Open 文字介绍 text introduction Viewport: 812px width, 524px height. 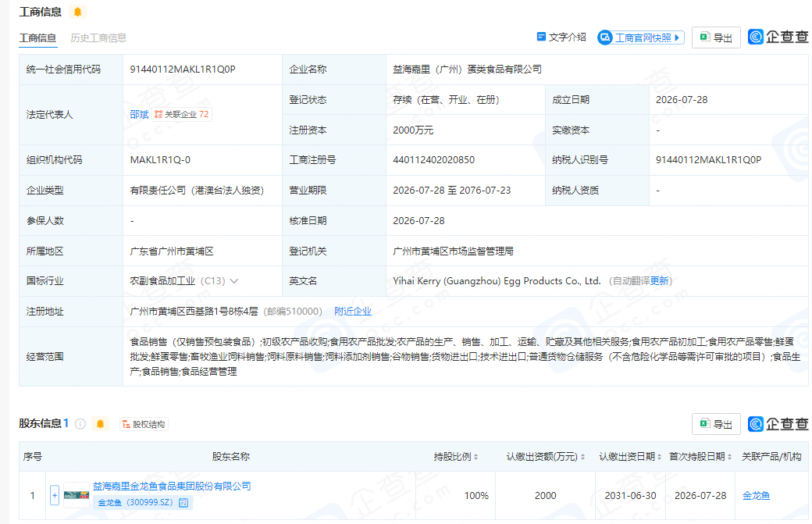(561, 37)
